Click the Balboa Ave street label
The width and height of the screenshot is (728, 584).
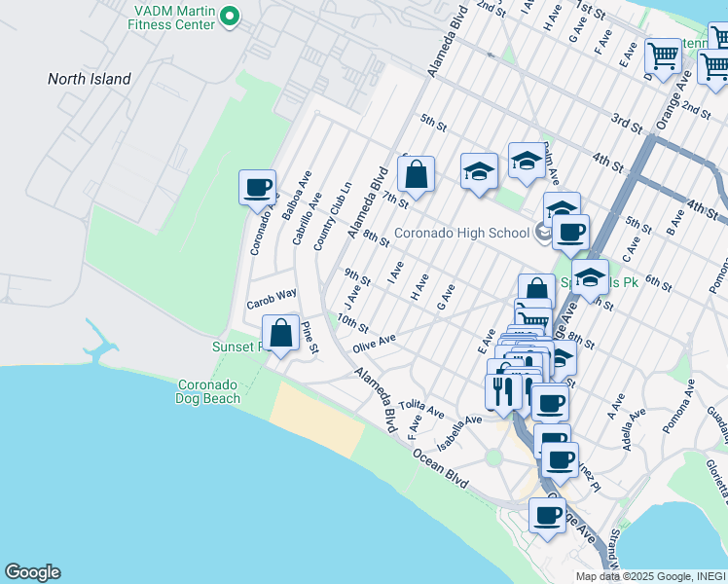(x=297, y=196)
